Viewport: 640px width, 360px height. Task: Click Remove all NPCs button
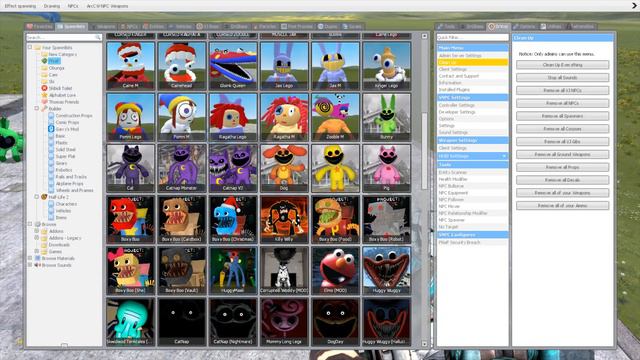tap(562, 103)
